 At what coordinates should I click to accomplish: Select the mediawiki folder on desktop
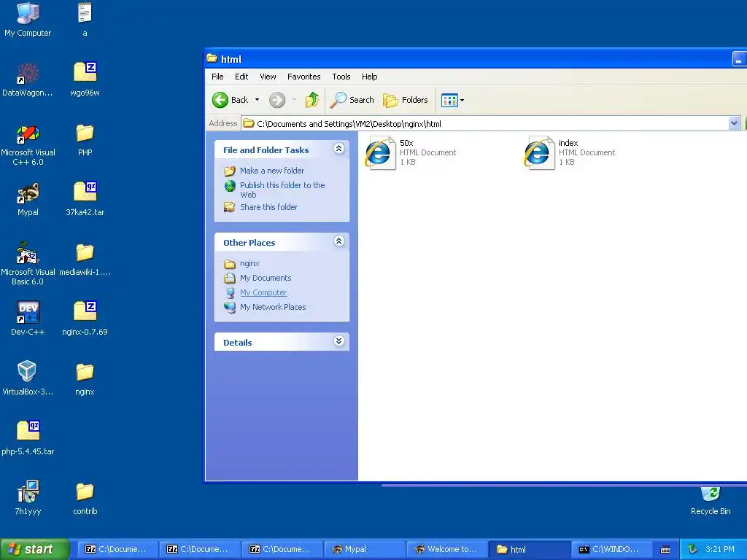coord(85,260)
